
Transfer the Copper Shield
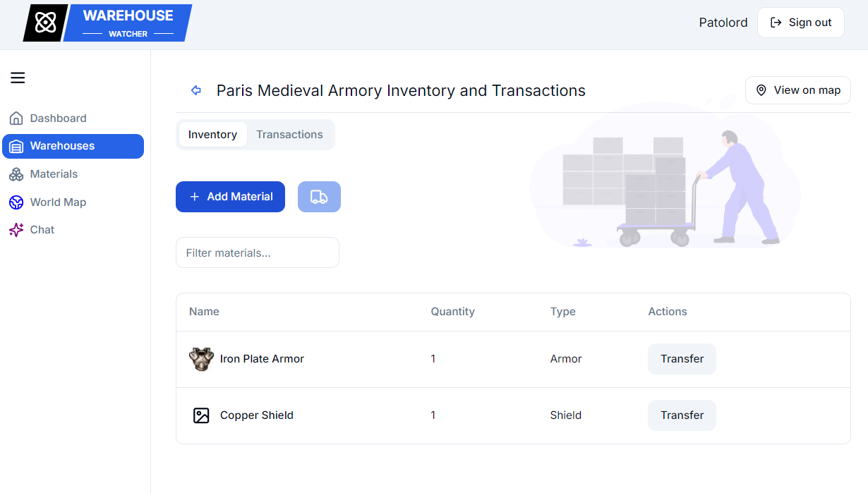[681, 415]
